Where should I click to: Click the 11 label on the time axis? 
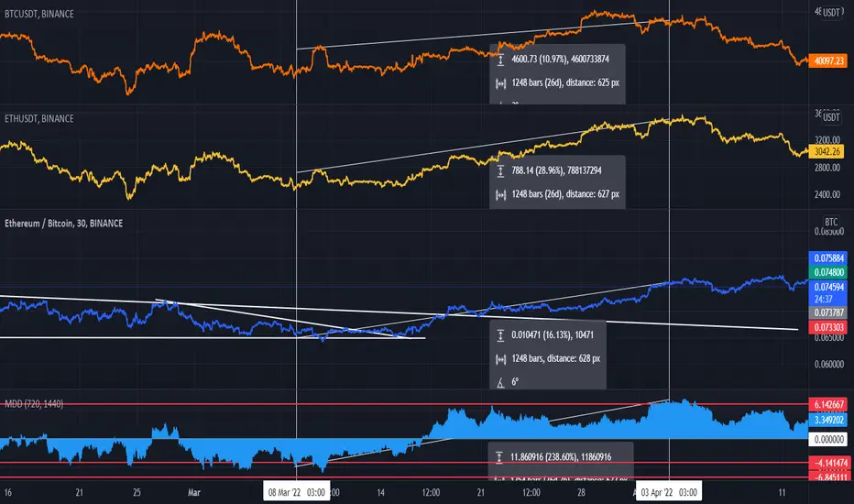(783, 493)
